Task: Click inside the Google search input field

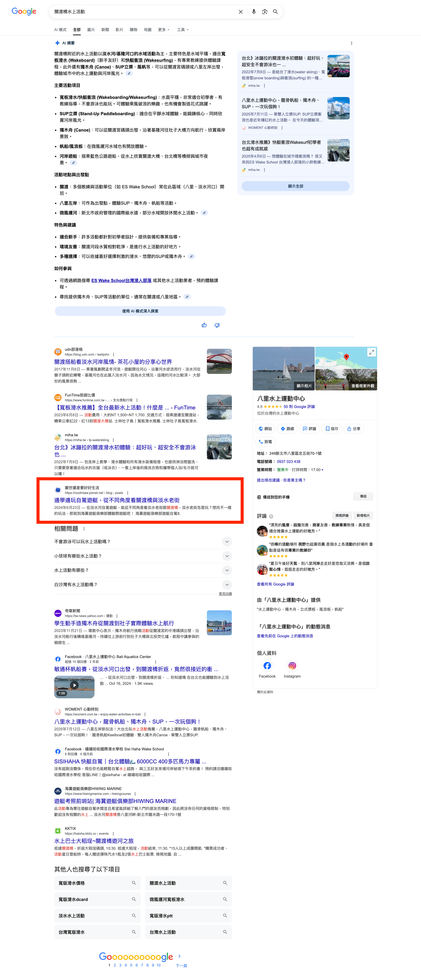Action: [x=145, y=12]
